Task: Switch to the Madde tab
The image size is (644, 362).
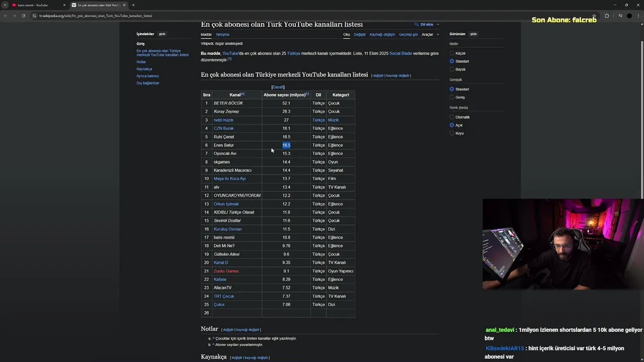Action: (206, 35)
